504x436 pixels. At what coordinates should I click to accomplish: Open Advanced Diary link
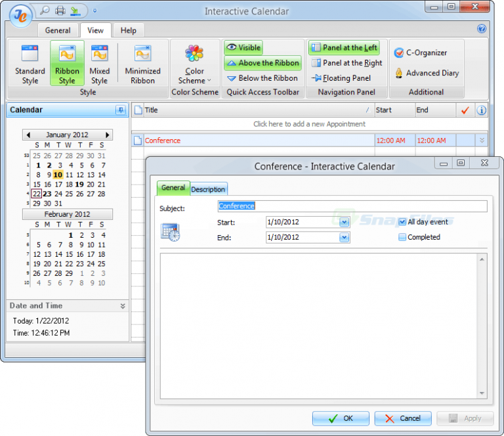coord(427,73)
